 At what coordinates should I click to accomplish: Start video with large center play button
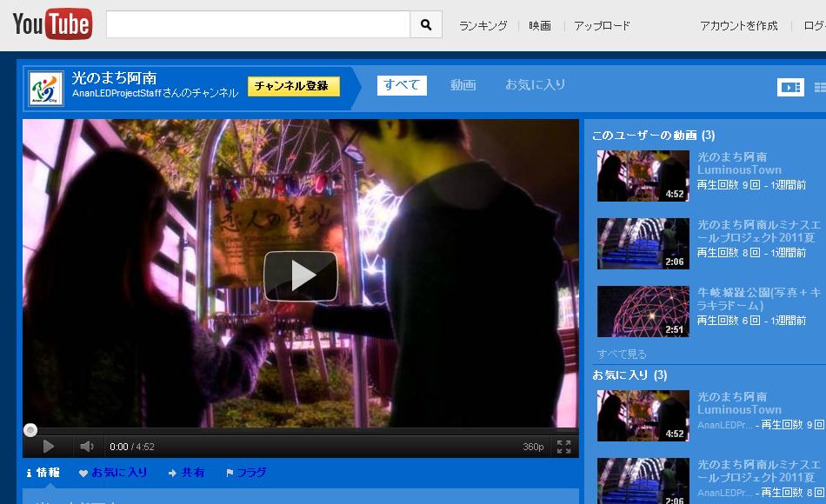coord(301,276)
